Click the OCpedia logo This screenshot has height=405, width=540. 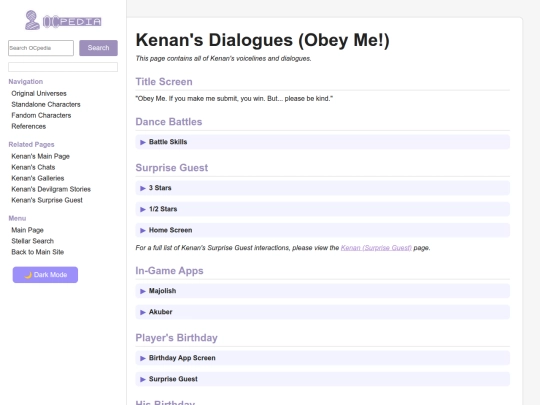[63, 20]
